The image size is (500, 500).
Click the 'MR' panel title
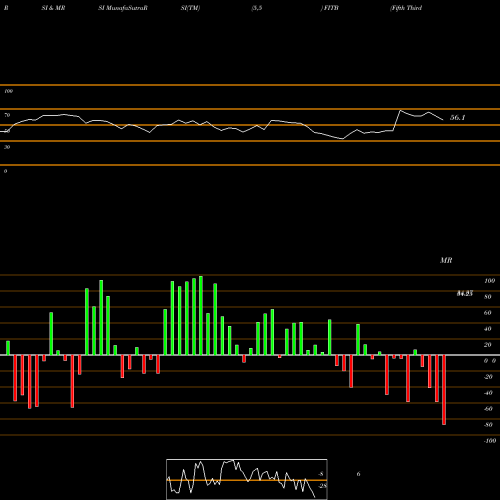pyautogui.click(x=446, y=260)
